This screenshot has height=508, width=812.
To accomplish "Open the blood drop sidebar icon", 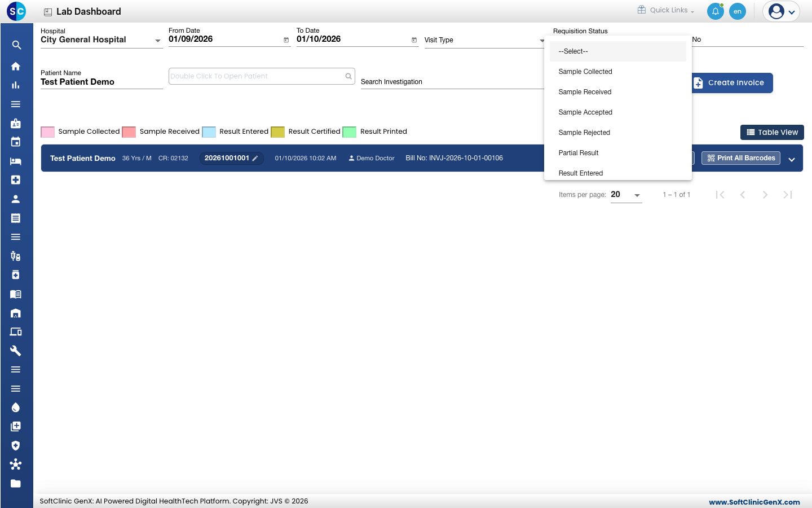I will (x=16, y=408).
